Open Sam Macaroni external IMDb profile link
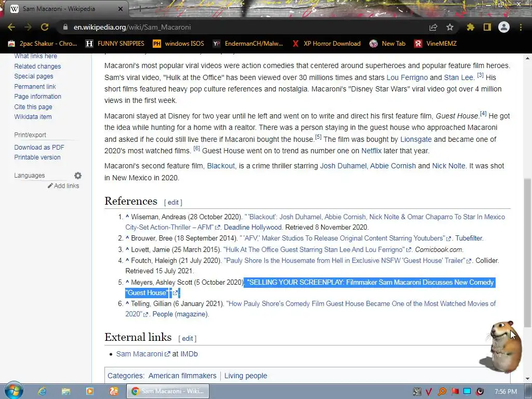Viewport: 532px width, 399px height. coord(143,354)
